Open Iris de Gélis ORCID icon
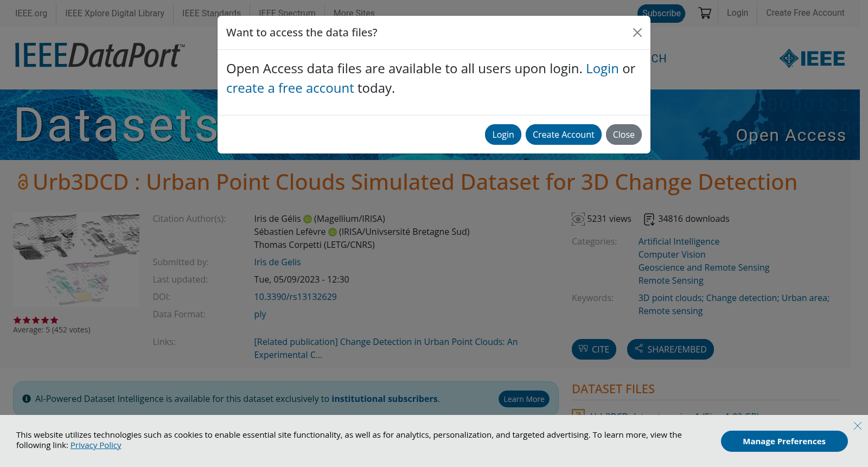 (x=308, y=219)
